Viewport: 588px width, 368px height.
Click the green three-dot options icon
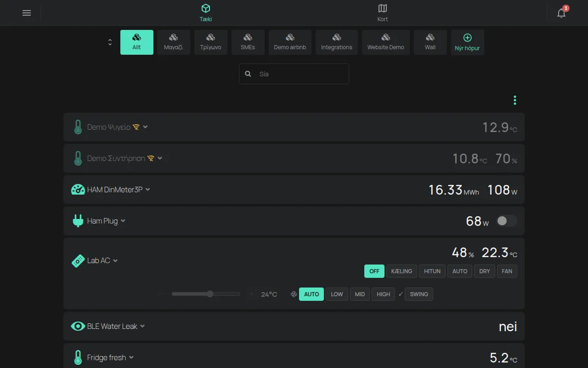tap(515, 100)
